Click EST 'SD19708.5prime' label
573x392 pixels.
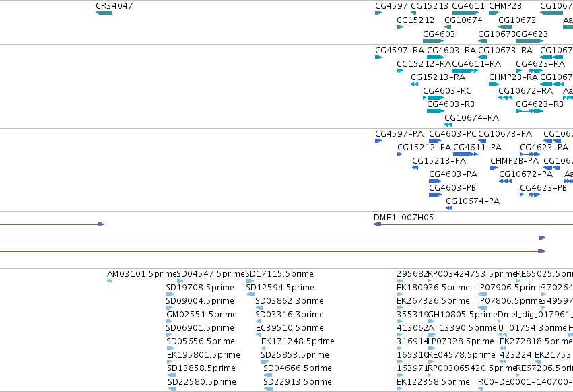[200, 288]
